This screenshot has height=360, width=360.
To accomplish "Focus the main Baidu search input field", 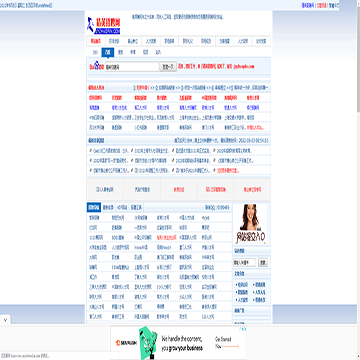I will coord(132,67).
